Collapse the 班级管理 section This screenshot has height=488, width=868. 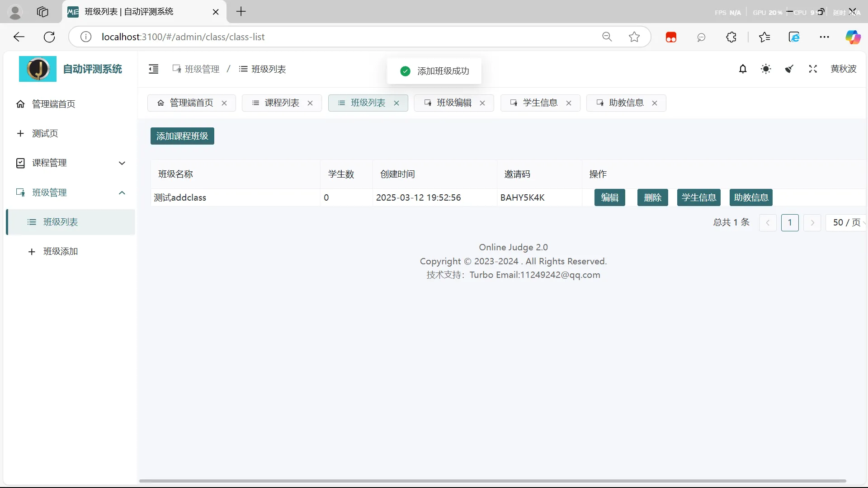click(x=122, y=192)
